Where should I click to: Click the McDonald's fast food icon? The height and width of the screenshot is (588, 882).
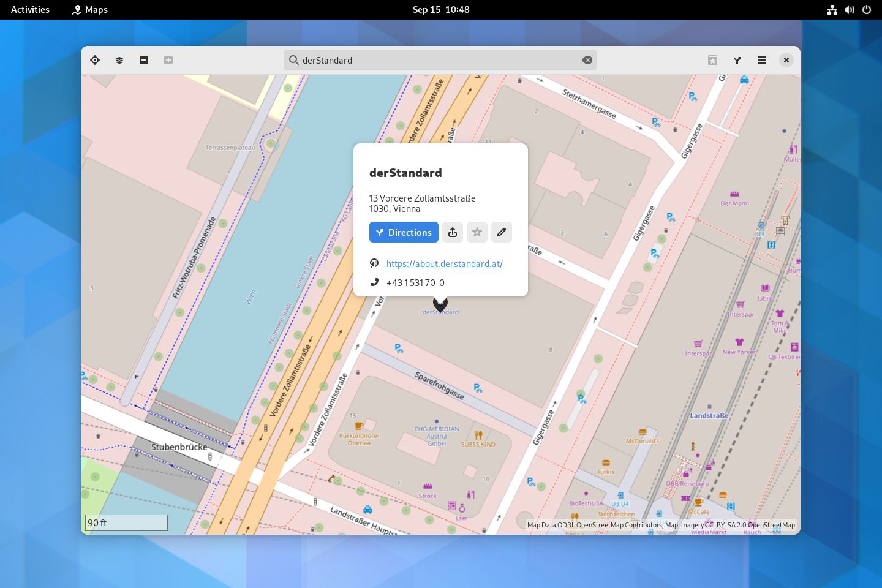(x=643, y=432)
